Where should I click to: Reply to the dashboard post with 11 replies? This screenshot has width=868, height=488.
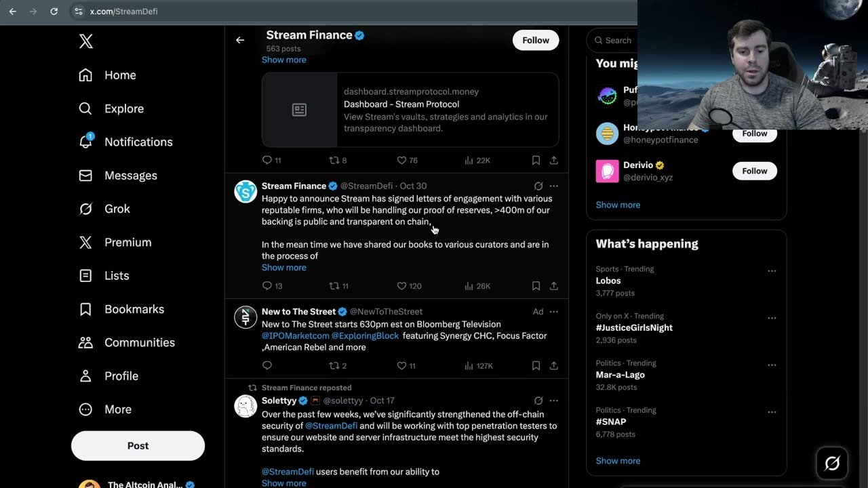(272, 160)
